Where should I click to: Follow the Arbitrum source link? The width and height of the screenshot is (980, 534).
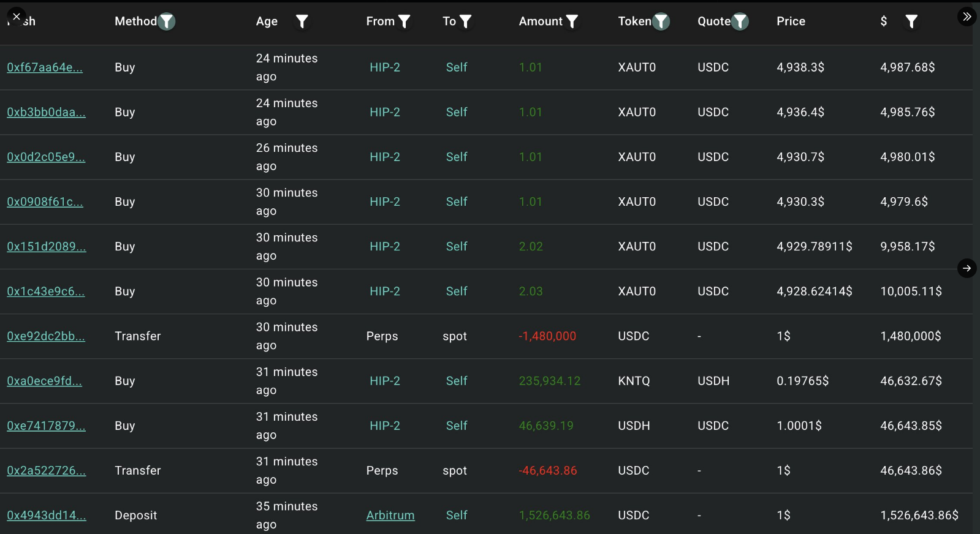click(390, 516)
